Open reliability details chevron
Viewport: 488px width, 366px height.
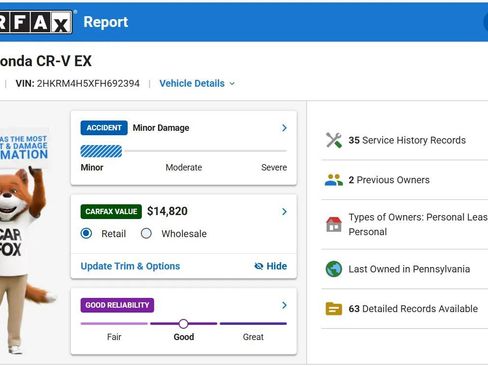coord(284,305)
